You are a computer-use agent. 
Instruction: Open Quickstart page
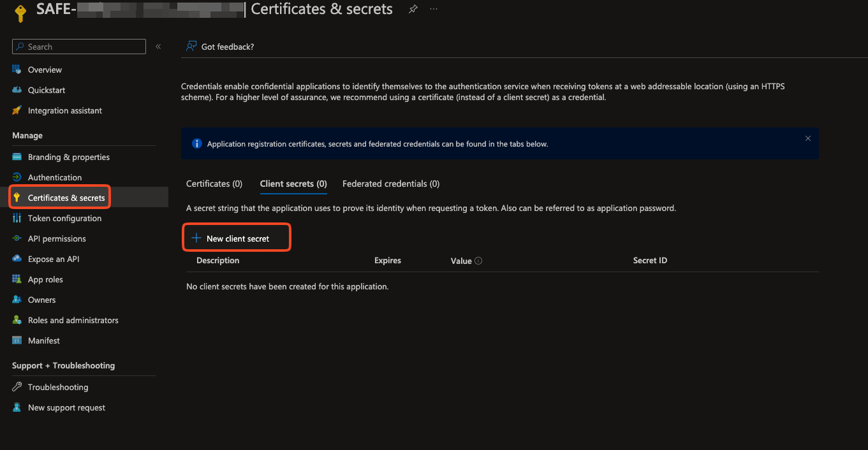point(47,90)
